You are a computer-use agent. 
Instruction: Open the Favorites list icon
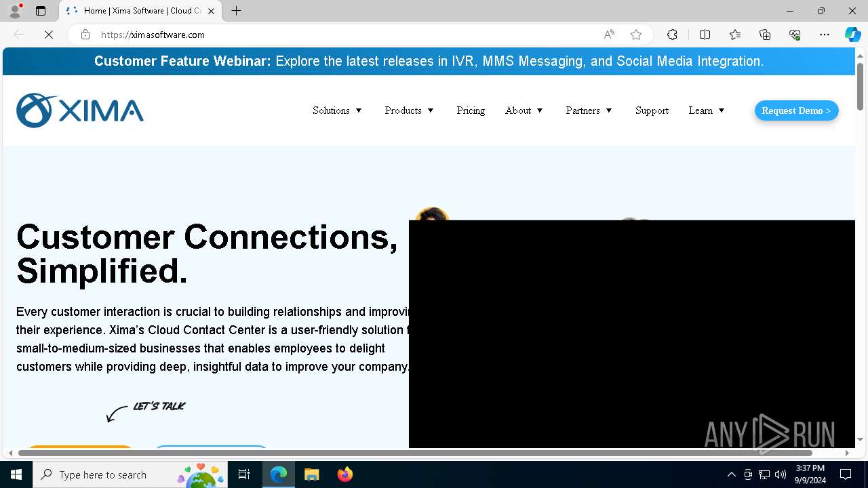[735, 35]
